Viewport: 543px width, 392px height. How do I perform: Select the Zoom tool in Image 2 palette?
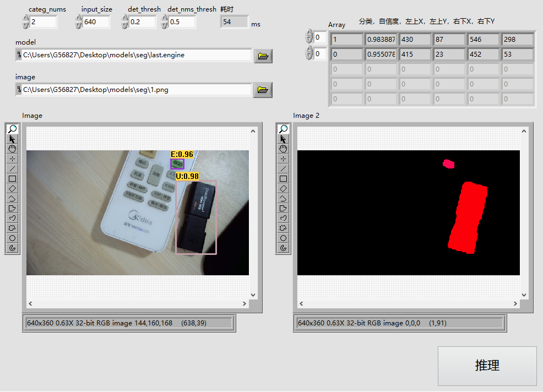pos(283,129)
